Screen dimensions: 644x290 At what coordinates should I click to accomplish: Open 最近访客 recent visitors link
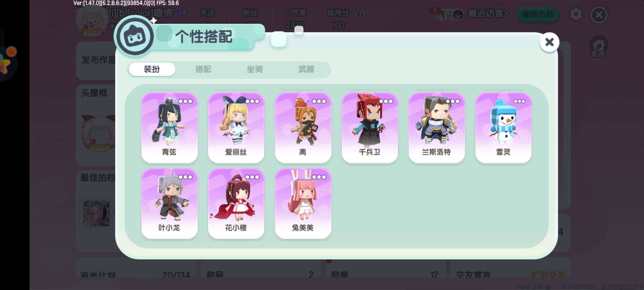(488, 14)
